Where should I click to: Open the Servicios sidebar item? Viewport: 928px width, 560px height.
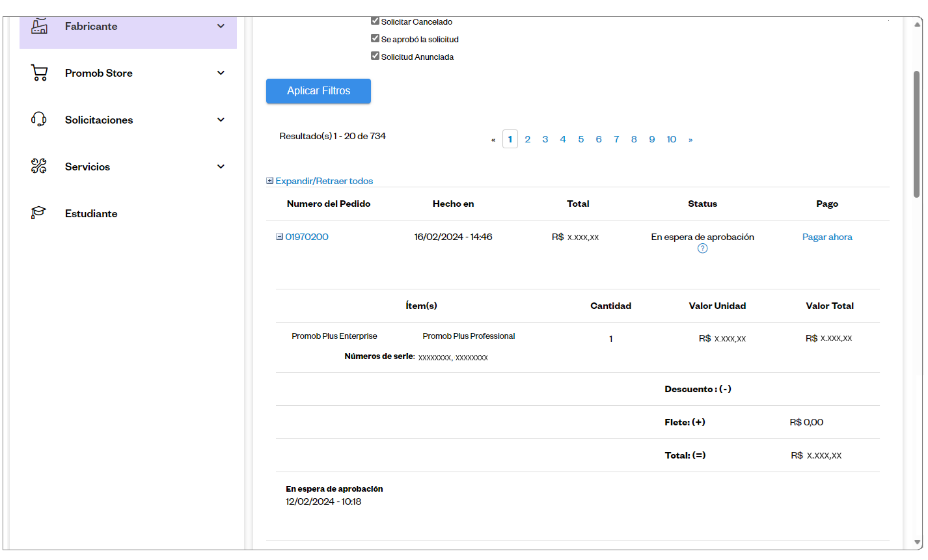click(x=128, y=167)
